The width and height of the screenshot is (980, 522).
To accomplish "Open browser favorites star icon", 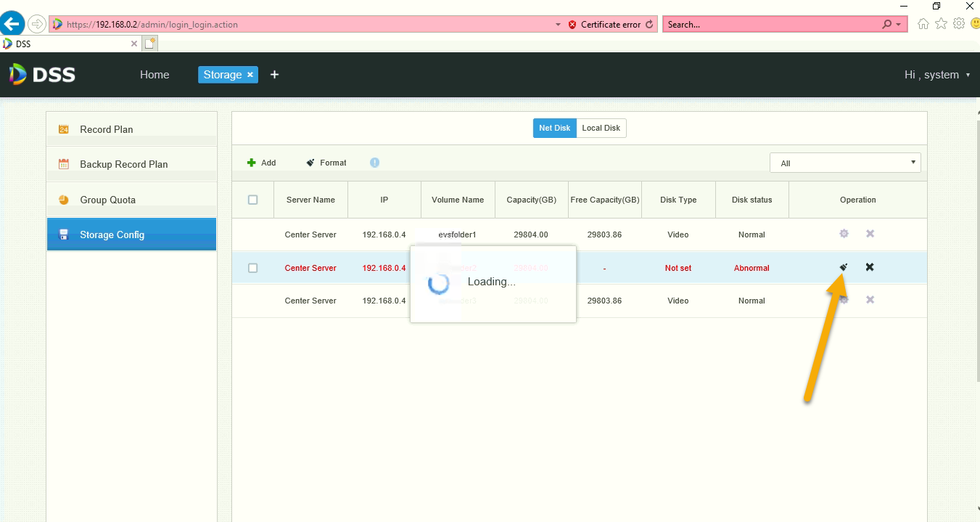I will click(x=941, y=24).
